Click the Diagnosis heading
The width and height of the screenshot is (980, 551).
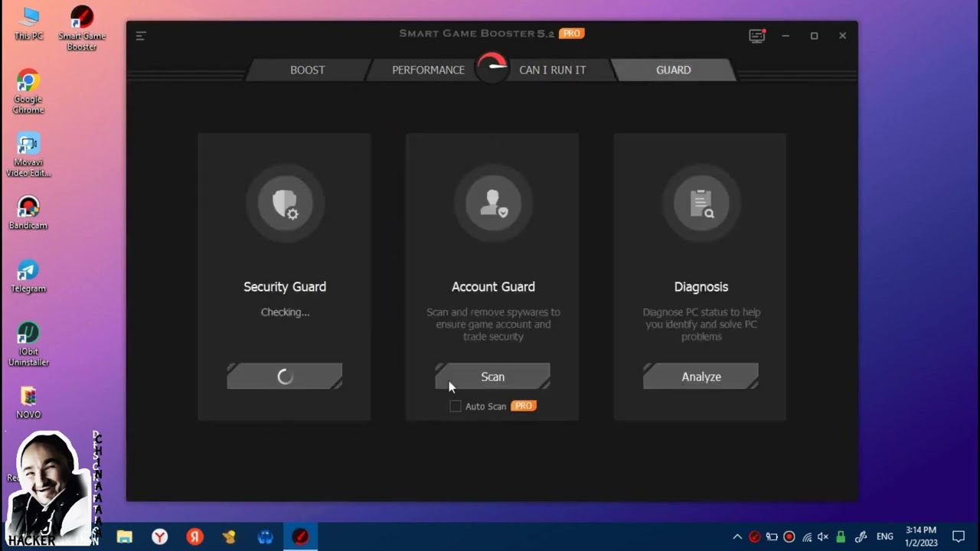click(701, 287)
